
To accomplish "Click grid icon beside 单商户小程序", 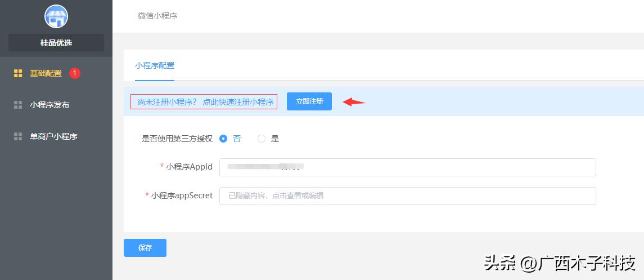I will 18,136.
